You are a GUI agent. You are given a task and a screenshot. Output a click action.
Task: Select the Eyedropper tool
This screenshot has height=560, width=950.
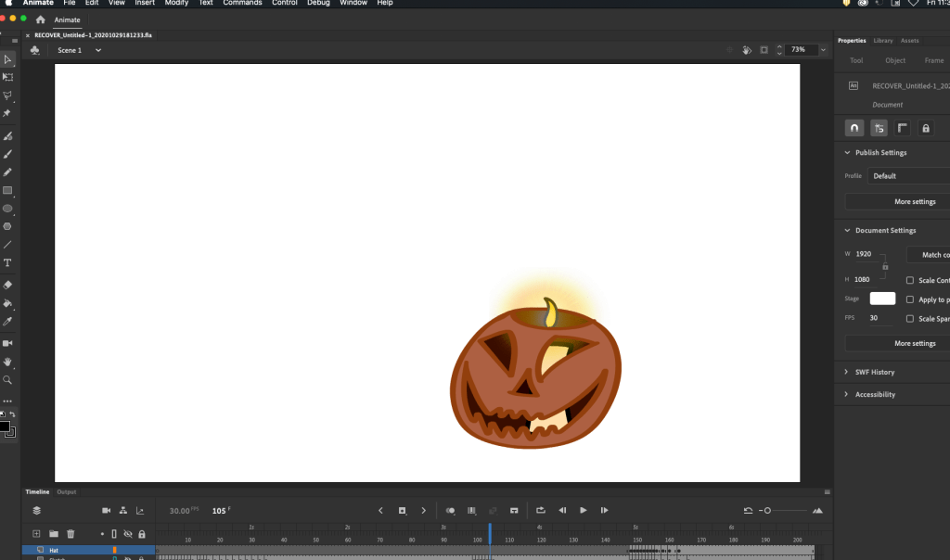tap(7, 322)
